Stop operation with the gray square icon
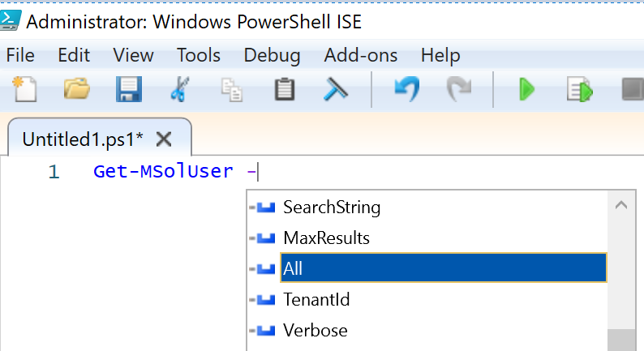644x351 pixels. (x=633, y=89)
